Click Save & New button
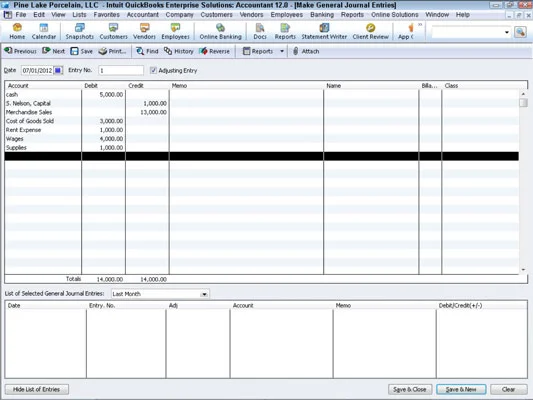The image size is (533, 400). pos(461,389)
